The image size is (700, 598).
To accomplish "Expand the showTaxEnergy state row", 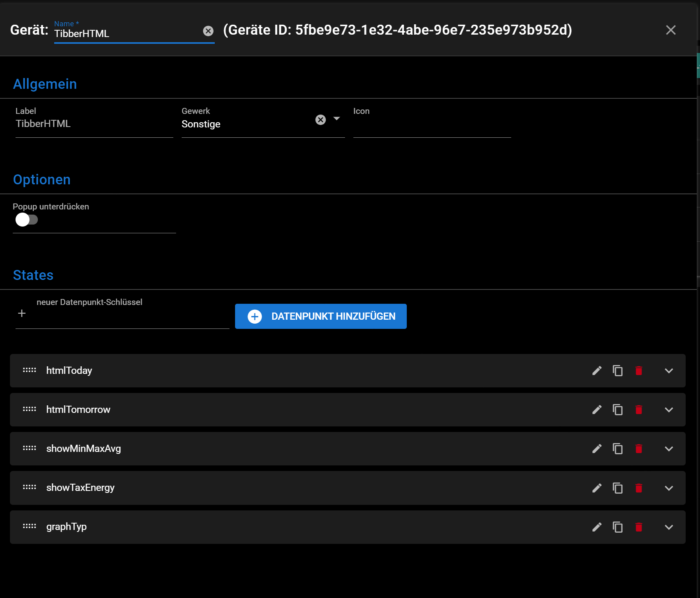I will click(x=669, y=488).
